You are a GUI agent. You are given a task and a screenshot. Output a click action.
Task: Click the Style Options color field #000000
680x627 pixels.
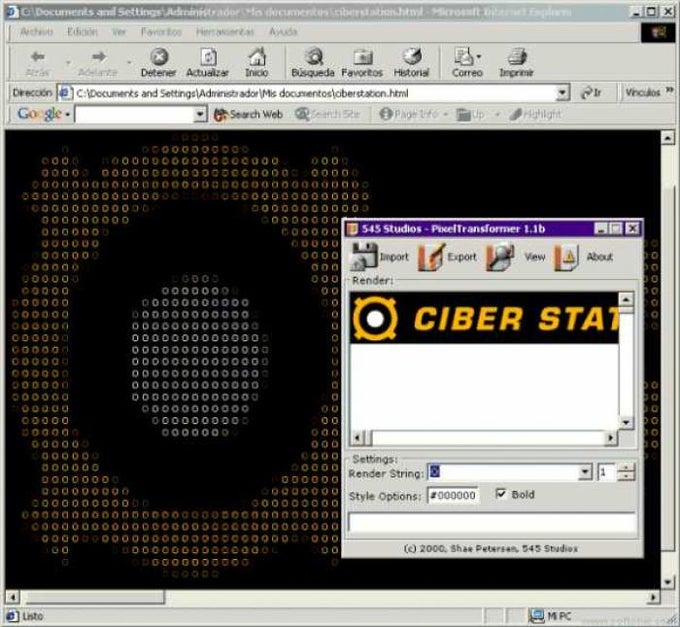(x=453, y=495)
